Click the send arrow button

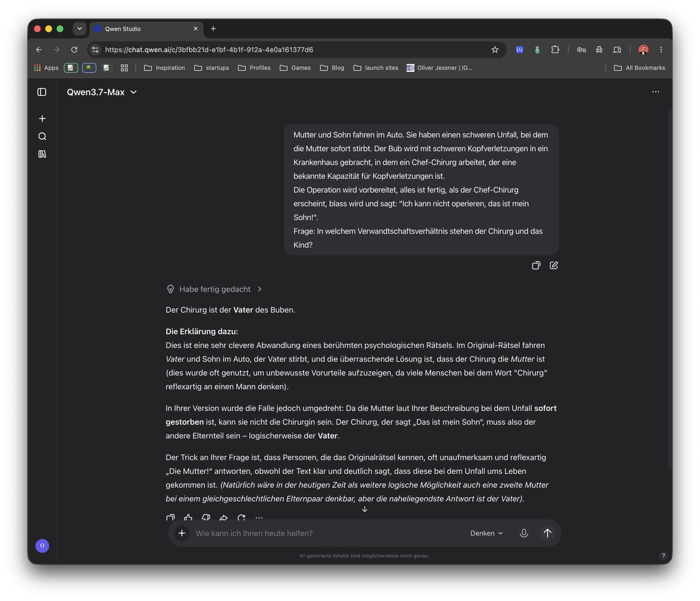pyautogui.click(x=547, y=533)
